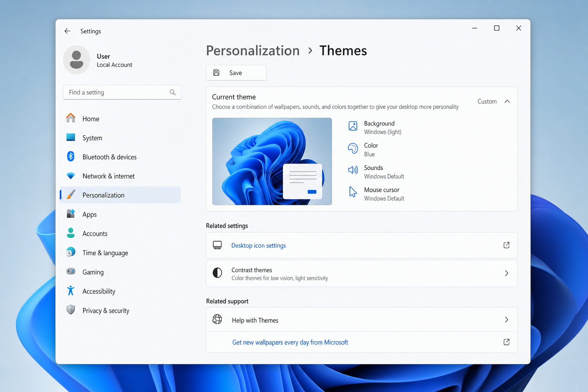Click external link icon beside Microsoft wallpapers link
Screen dimensions: 588x392
pyautogui.click(x=506, y=342)
